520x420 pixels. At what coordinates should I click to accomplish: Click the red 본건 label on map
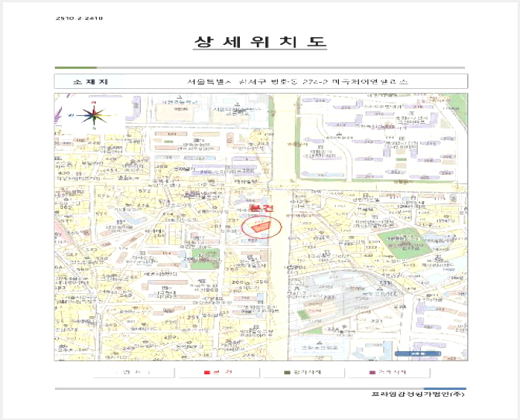pyautogui.click(x=262, y=208)
